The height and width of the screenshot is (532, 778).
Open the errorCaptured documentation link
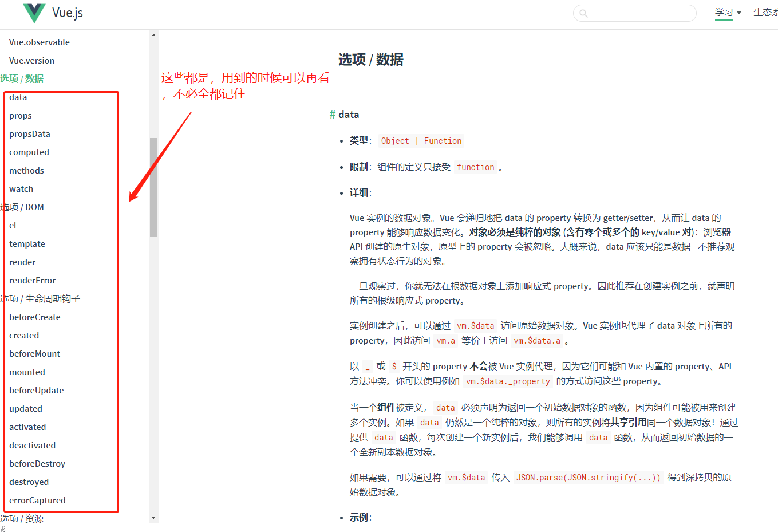tap(37, 500)
